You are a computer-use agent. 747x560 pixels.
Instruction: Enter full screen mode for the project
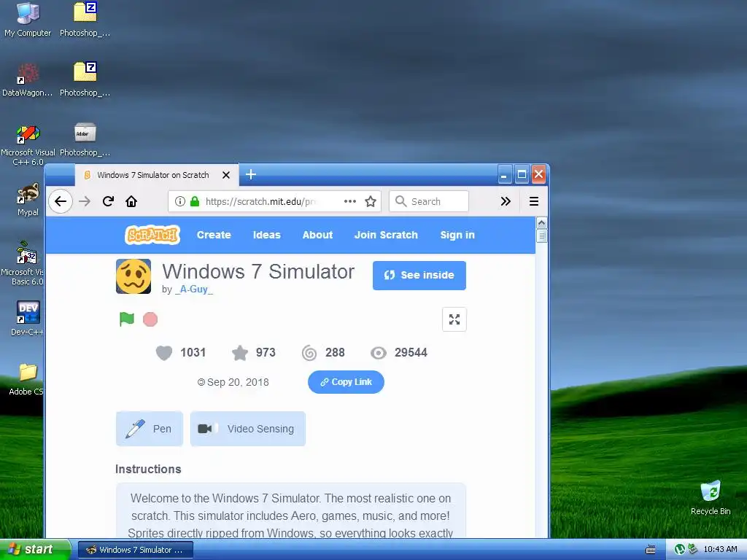point(454,319)
